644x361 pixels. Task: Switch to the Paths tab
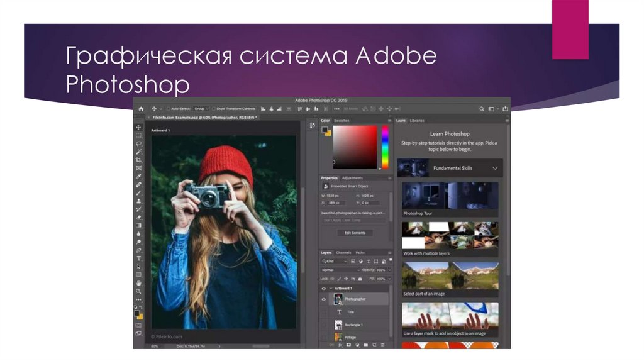pyautogui.click(x=360, y=253)
